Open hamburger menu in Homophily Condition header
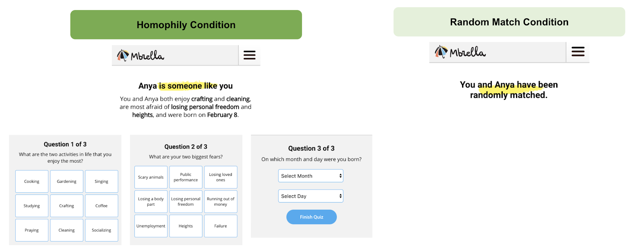Viewport: 644px width, 250px height. point(250,55)
